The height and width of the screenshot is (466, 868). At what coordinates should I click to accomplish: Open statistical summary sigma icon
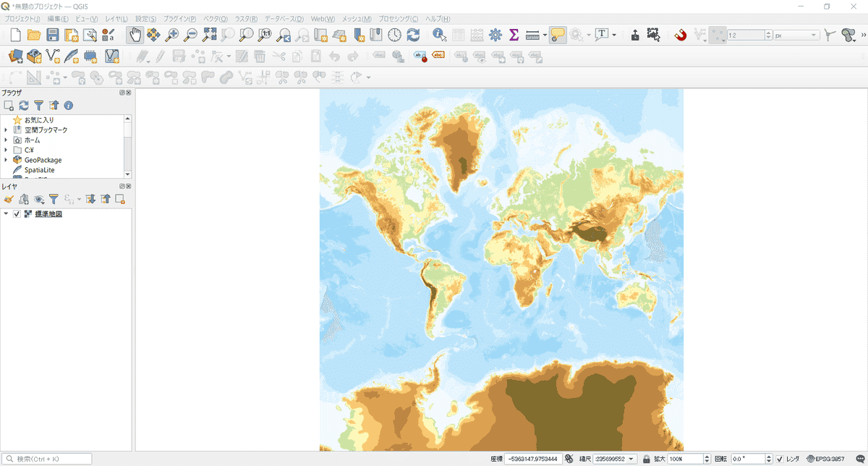(514, 35)
